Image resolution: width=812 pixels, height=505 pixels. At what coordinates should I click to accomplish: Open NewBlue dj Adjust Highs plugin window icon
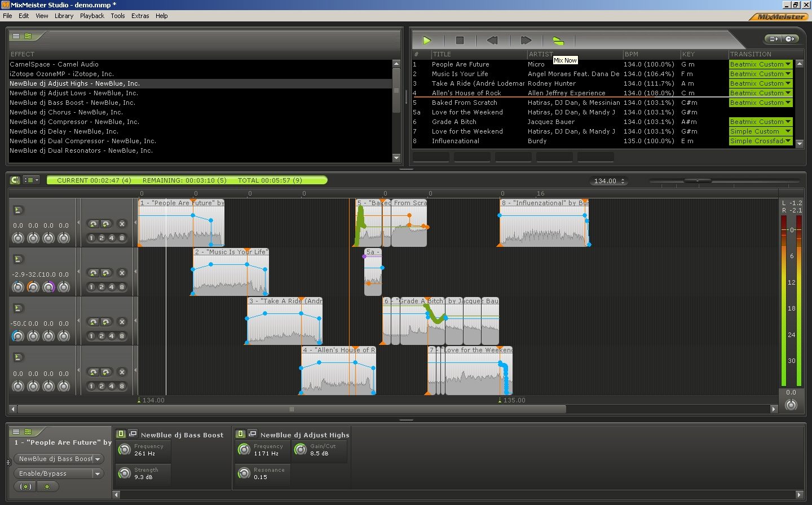pos(253,433)
